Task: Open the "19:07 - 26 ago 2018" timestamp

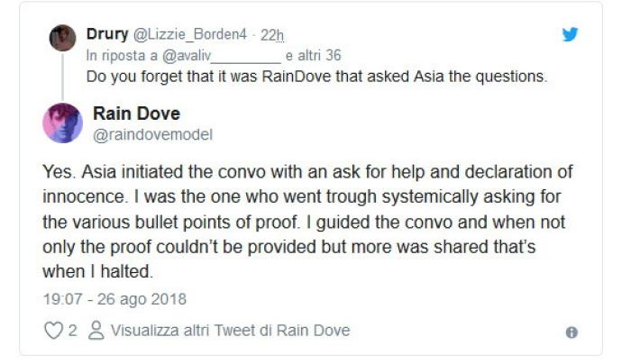Action: [114, 298]
